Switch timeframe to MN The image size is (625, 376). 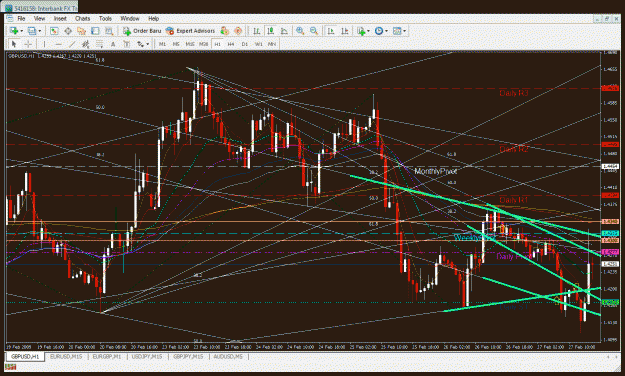[272, 44]
